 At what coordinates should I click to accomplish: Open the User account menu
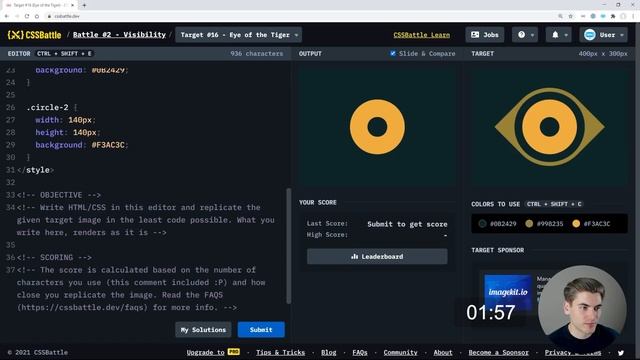pos(603,35)
